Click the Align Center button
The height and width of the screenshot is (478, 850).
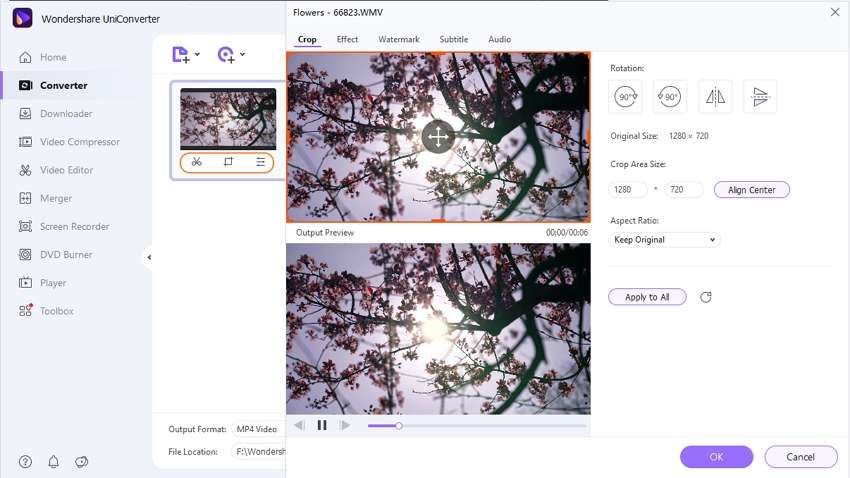pyautogui.click(x=751, y=190)
